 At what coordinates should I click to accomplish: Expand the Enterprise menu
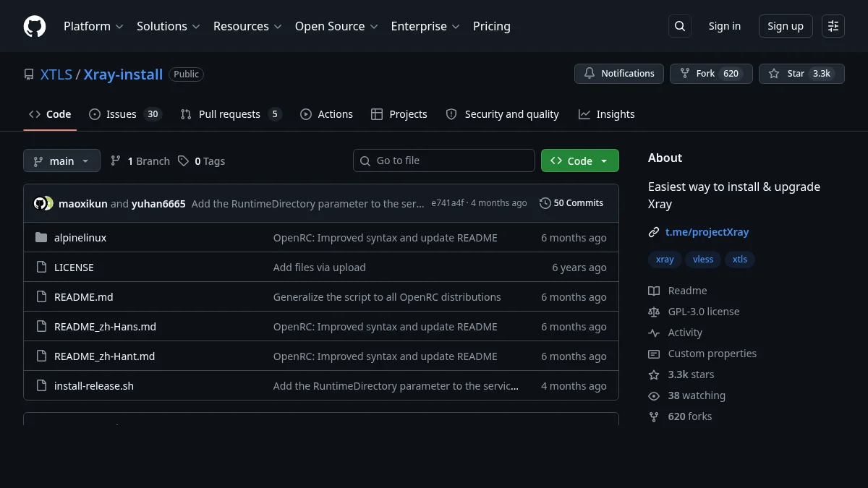pos(425,26)
